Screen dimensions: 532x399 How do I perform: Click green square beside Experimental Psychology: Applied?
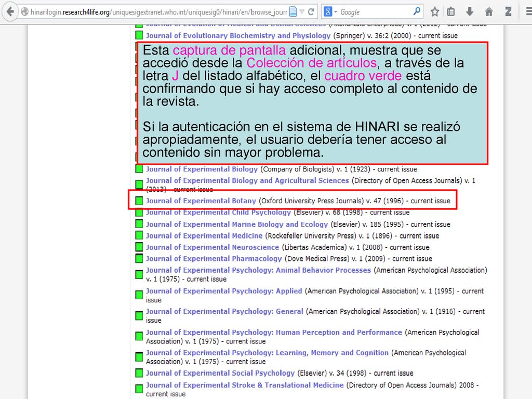click(139, 295)
